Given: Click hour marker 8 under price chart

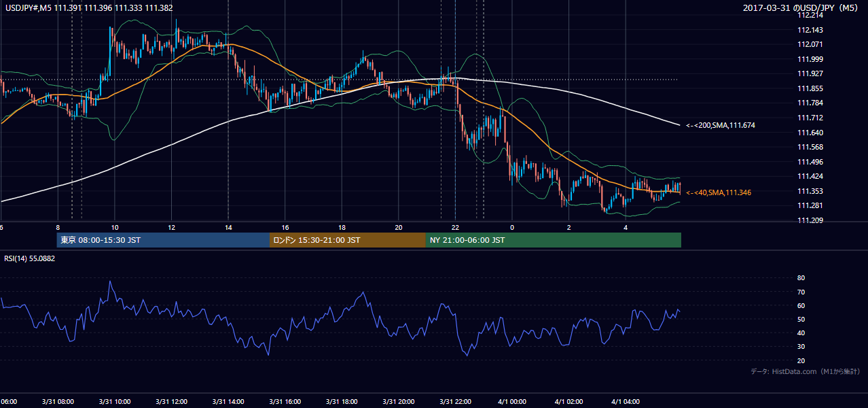Looking at the screenshot, I should click(x=58, y=228).
